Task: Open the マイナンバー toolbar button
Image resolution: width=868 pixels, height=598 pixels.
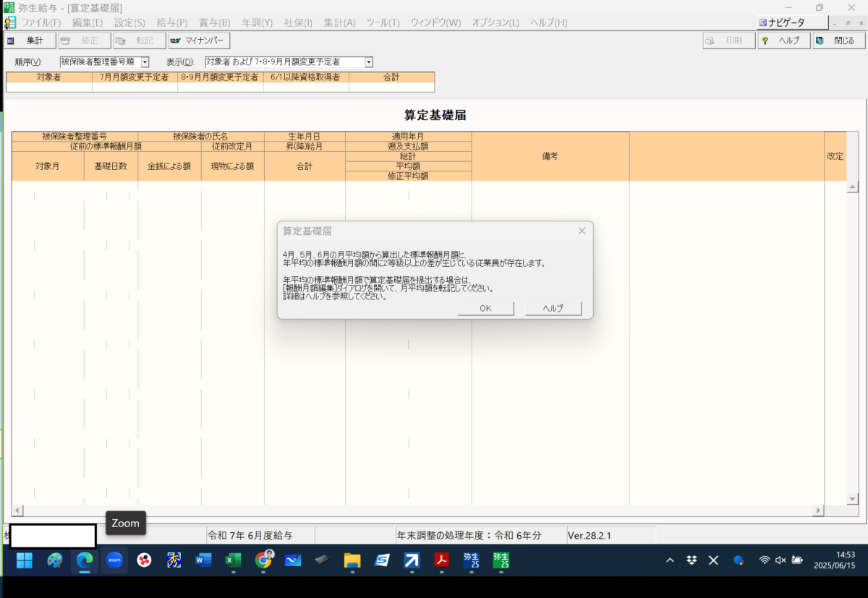Action: coord(199,40)
